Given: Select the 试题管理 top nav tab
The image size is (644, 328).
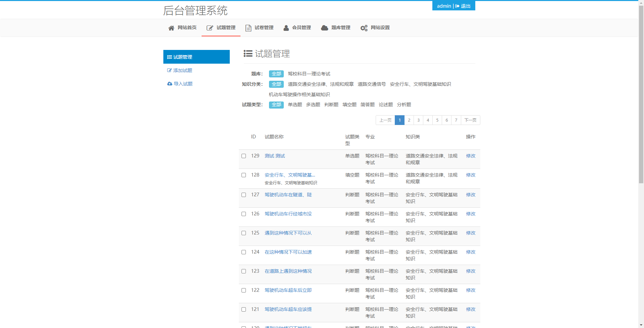Looking at the screenshot, I should pos(221,28).
